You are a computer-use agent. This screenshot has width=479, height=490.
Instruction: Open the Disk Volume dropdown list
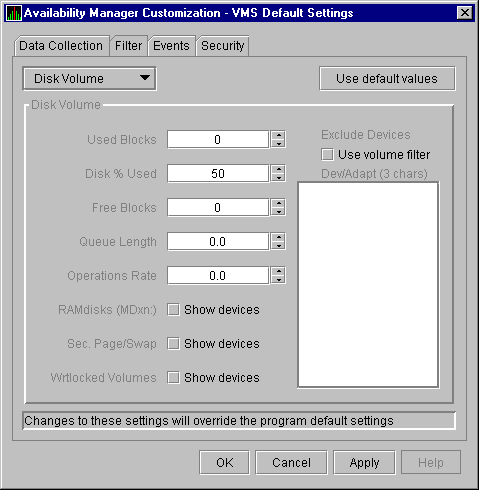(x=89, y=79)
